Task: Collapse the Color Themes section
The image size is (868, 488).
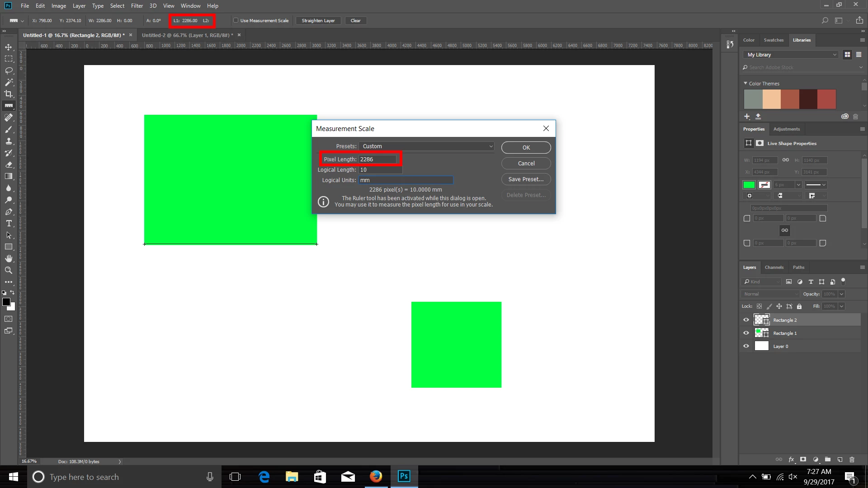Action: click(x=745, y=84)
